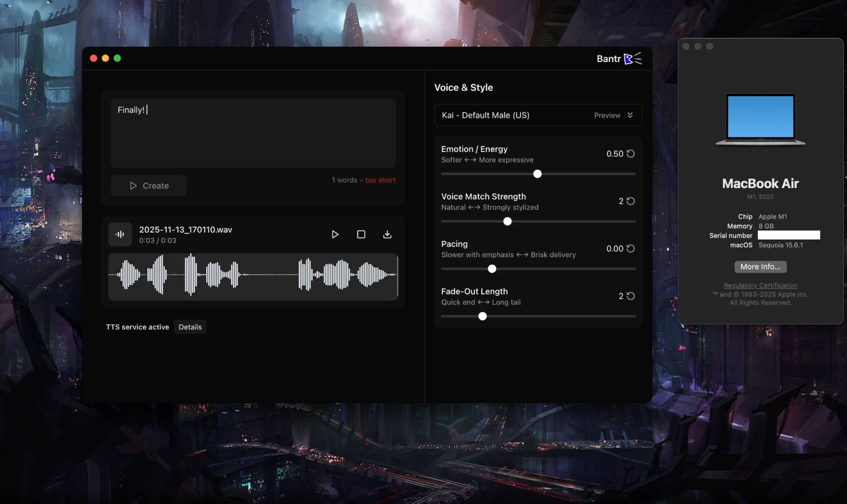Open the Regulatory Certification link

760,286
